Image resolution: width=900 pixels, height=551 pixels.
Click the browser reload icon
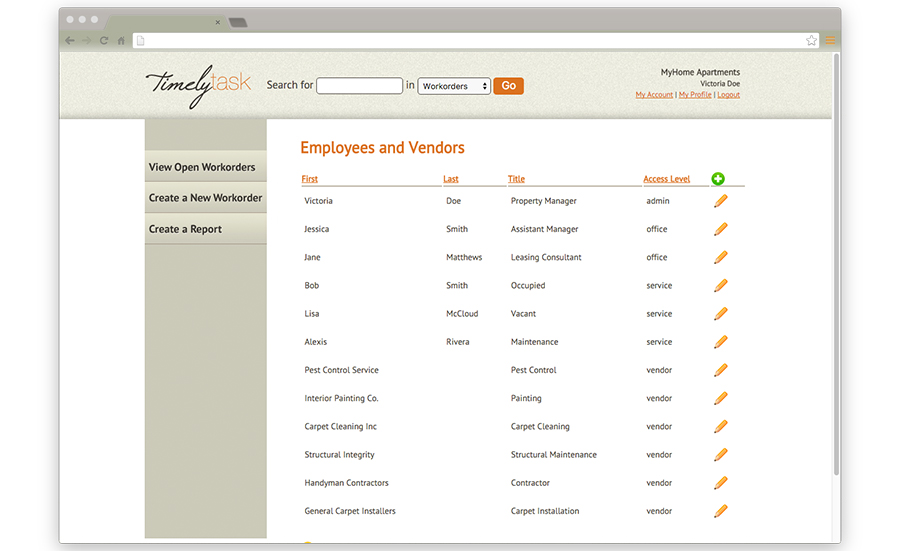pos(104,41)
